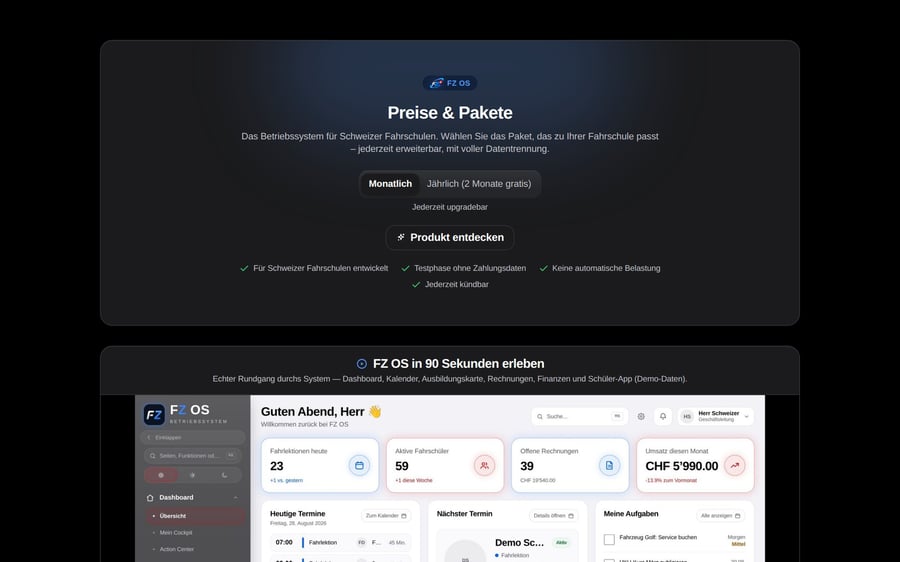Click the HS user avatar
The image size is (900, 562).
(687, 417)
